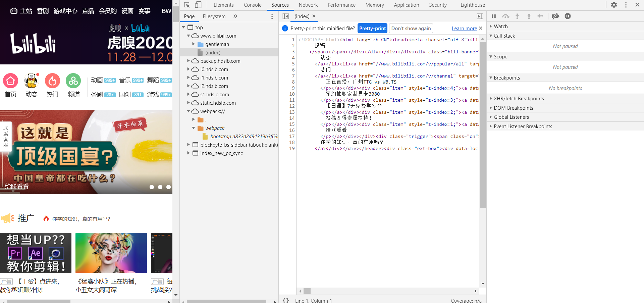Dismiss the pretty-print infobar
This screenshot has height=303, width=644.
coord(481,28)
